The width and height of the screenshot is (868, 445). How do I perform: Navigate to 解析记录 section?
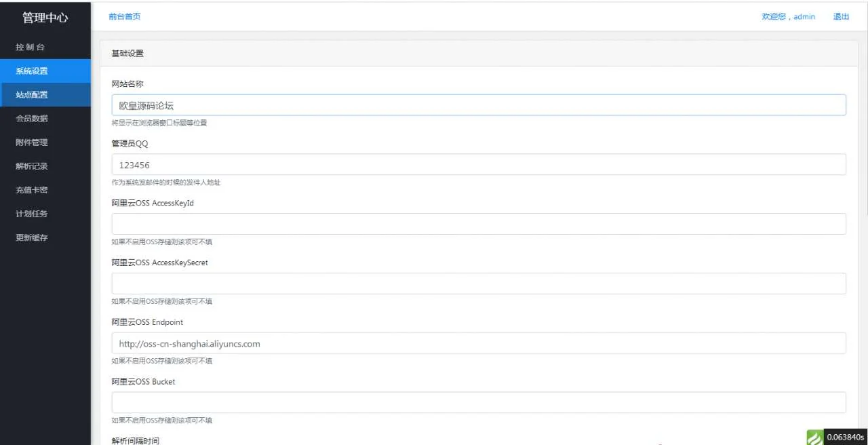coord(32,166)
